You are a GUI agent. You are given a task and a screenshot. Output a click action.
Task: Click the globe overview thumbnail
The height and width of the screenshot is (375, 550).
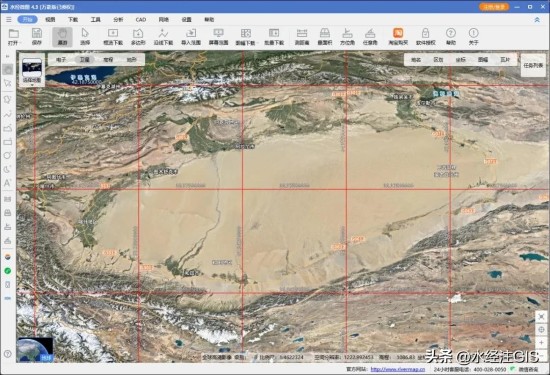[35, 349]
